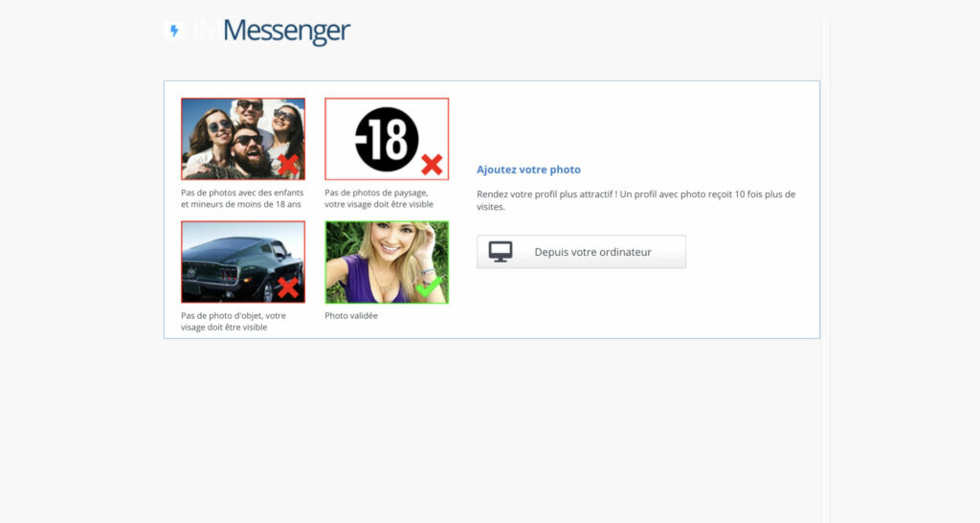Click the red X on group photo
Image resolution: width=980 pixels, height=523 pixels.
pyautogui.click(x=288, y=165)
